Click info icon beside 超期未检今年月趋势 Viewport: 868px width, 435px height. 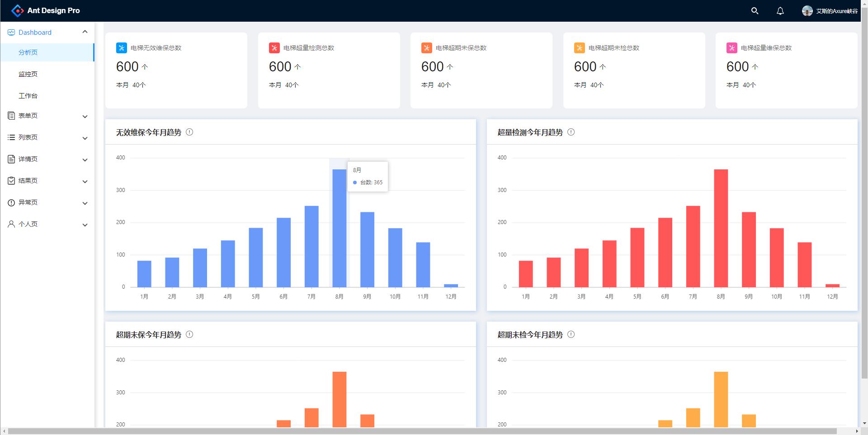pos(571,335)
